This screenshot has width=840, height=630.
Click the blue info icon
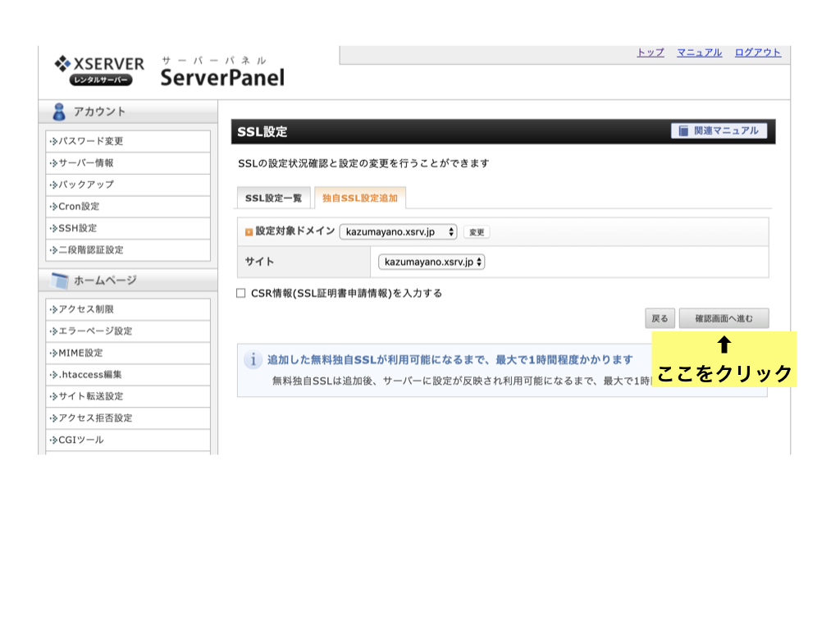[253, 359]
